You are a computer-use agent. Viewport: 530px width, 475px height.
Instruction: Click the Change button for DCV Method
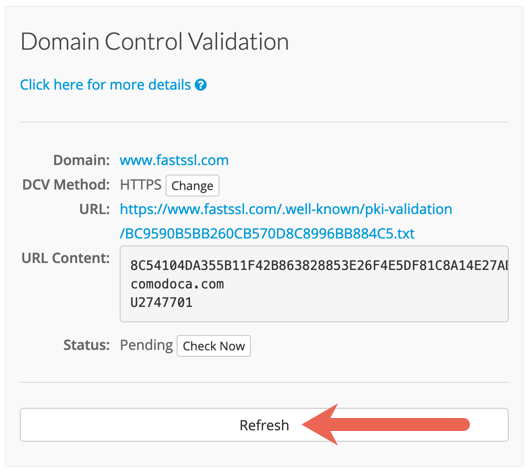(192, 186)
